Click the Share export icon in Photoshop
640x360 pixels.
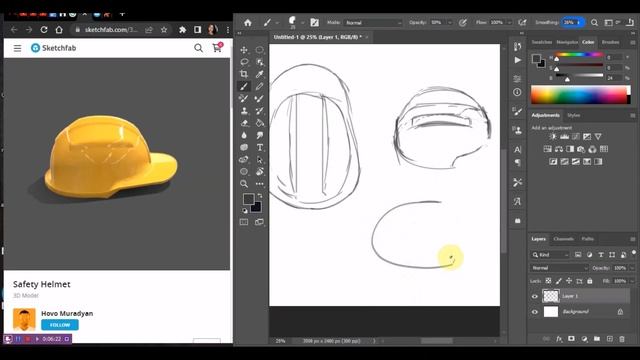tap(630, 23)
